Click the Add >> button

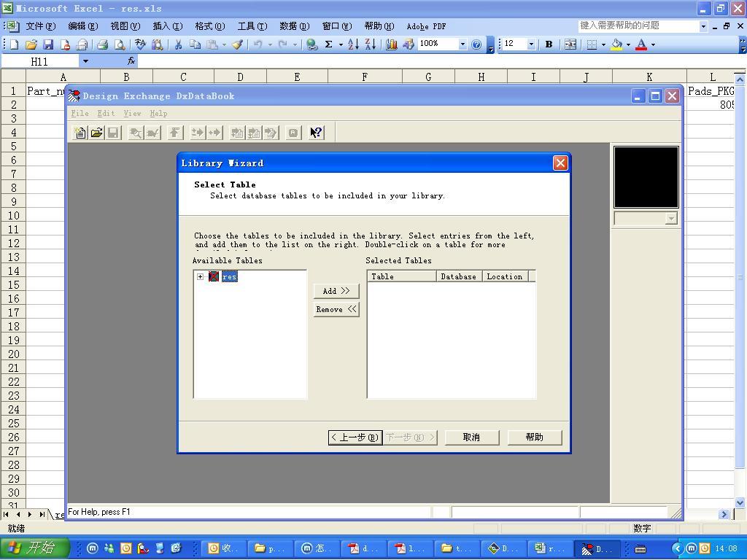click(336, 291)
